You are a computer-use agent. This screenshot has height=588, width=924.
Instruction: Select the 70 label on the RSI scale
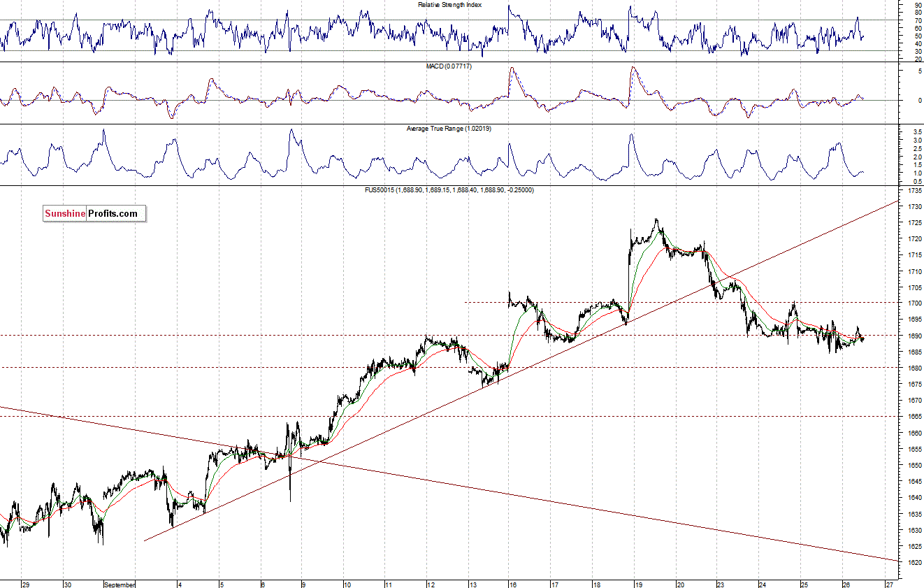[x=917, y=20]
